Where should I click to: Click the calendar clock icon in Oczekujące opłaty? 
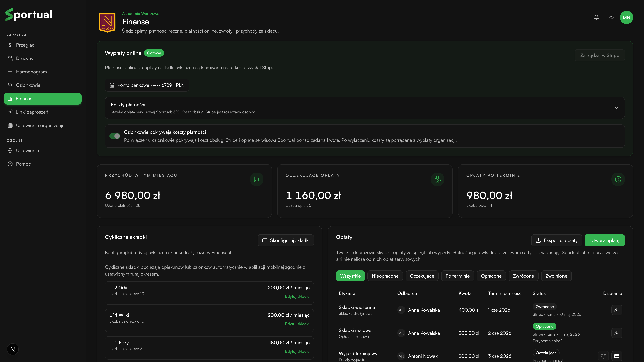coord(438,179)
